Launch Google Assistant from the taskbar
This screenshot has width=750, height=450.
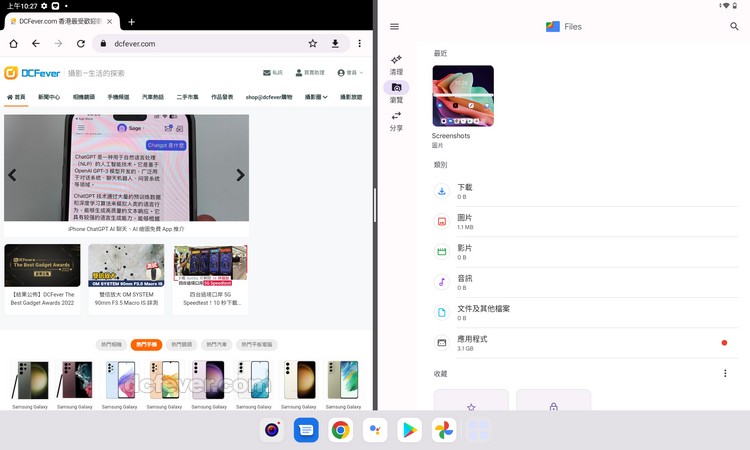(x=375, y=430)
